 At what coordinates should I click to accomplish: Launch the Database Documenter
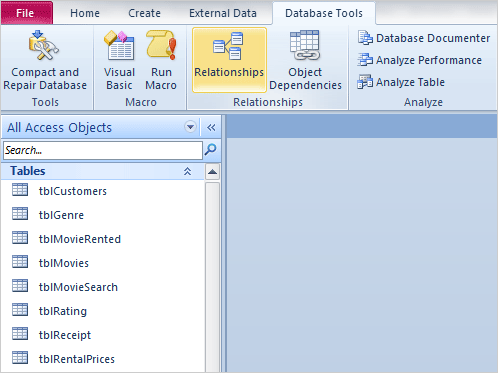point(424,38)
